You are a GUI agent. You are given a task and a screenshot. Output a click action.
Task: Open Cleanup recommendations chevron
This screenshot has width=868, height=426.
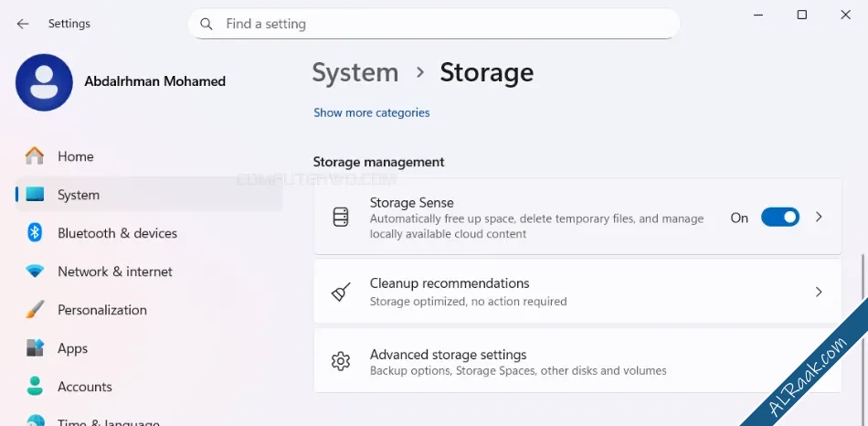(x=819, y=292)
